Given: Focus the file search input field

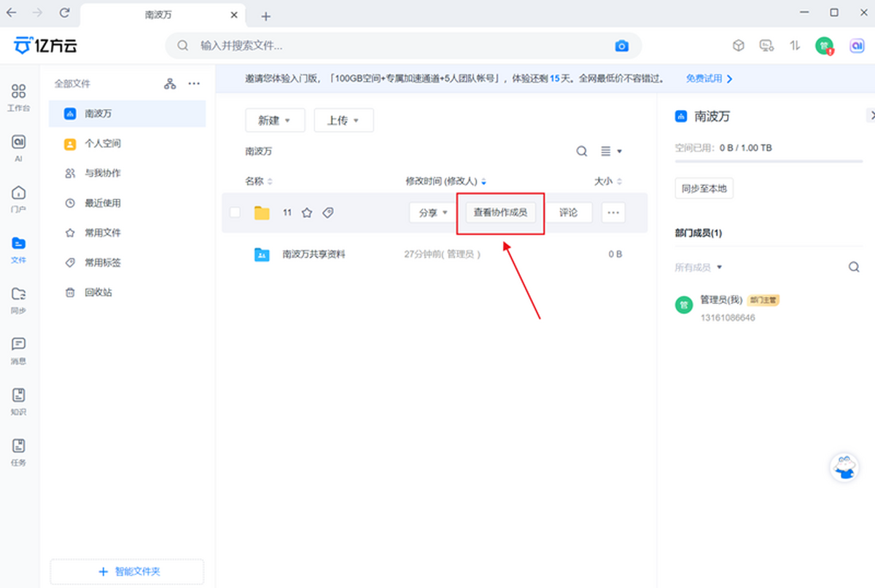Looking at the screenshot, I should pos(402,46).
